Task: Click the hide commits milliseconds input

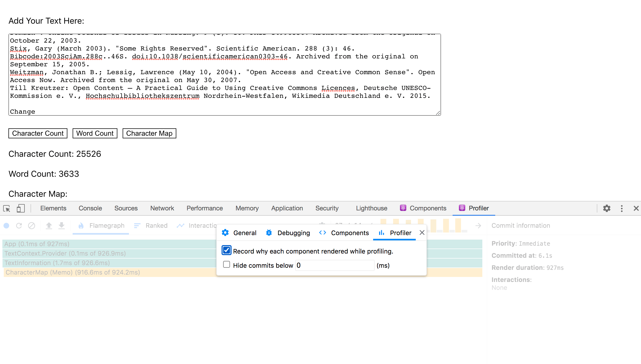Action: coord(335,265)
